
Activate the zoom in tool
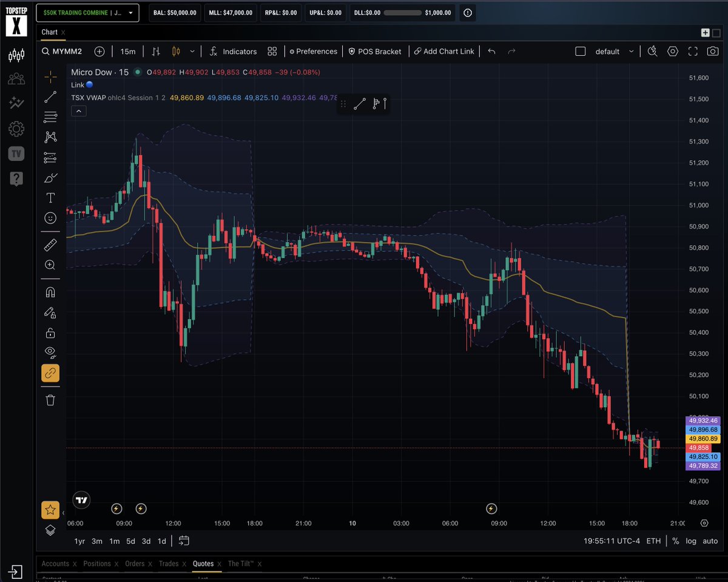[x=50, y=265]
